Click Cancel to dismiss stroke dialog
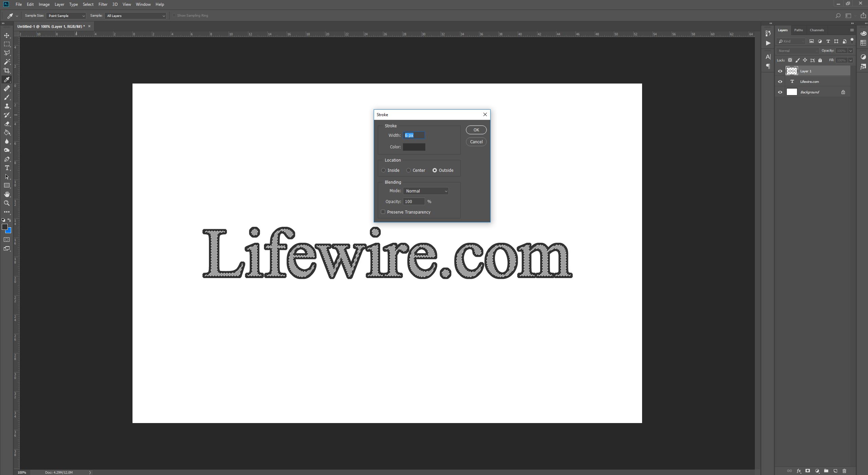This screenshot has height=475, width=868. (x=476, y=142)
